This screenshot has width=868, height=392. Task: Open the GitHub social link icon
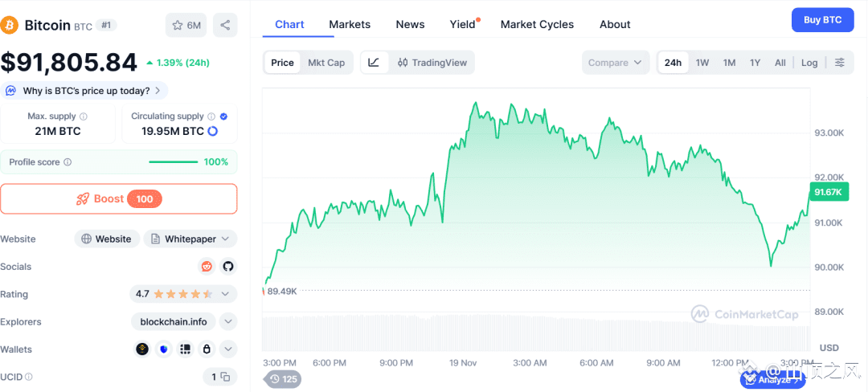pyautogui.click(x=227, y=267)
